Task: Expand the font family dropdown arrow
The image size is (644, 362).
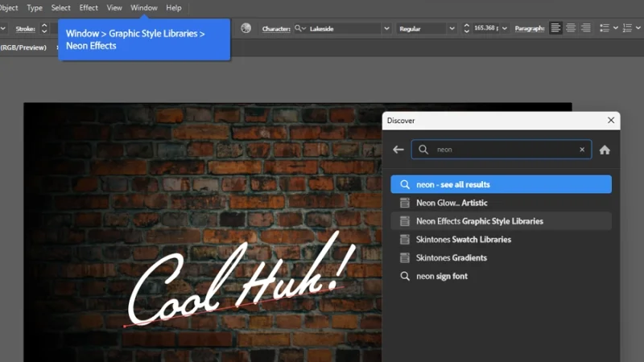Action: point(386,29)
